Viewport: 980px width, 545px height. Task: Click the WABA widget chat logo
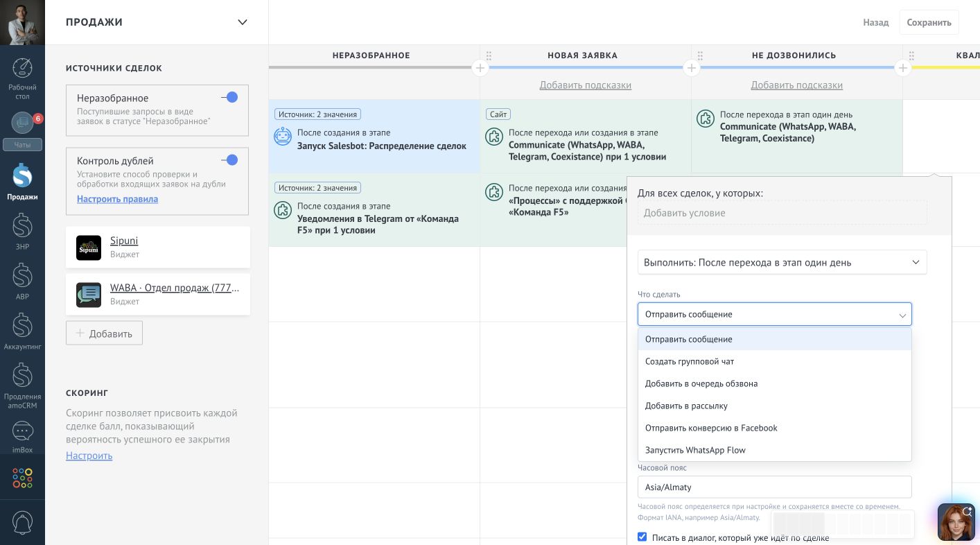pos(89,295)
